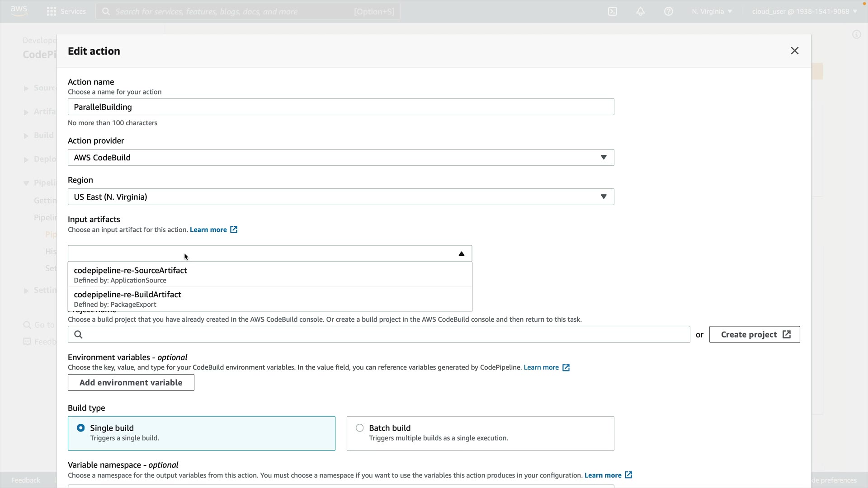The width and height of the screenshot is (868, 488).
Task: Open the CloudShell terminal icon
Action: click(x=613, y=11)
